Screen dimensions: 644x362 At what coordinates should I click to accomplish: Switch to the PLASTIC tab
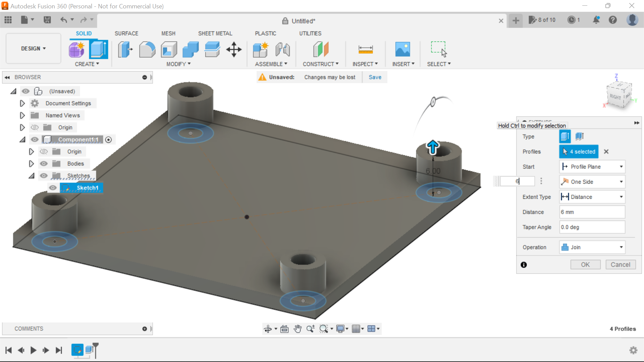[x=266, y=34]
